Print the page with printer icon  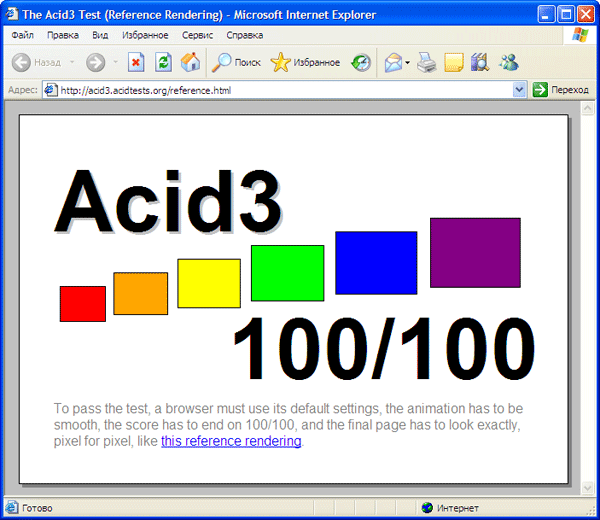tap(426, 62)
